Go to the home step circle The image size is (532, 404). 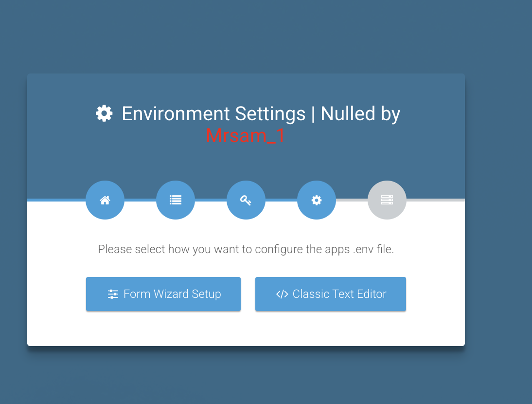(105, 200)
